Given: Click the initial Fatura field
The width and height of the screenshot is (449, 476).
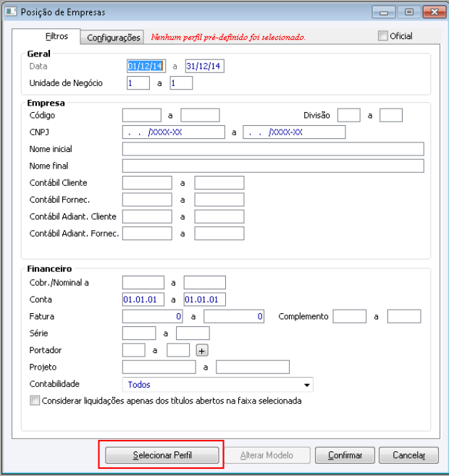Looking at the screenshot, I should click(153, 316).
